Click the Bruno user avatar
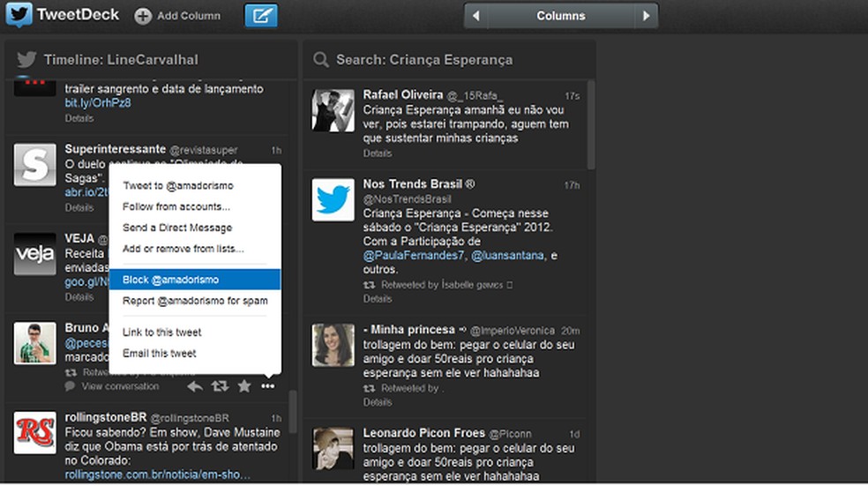This screenshot has height=486, width=868. pyautogui.click(x=35, y=343)
